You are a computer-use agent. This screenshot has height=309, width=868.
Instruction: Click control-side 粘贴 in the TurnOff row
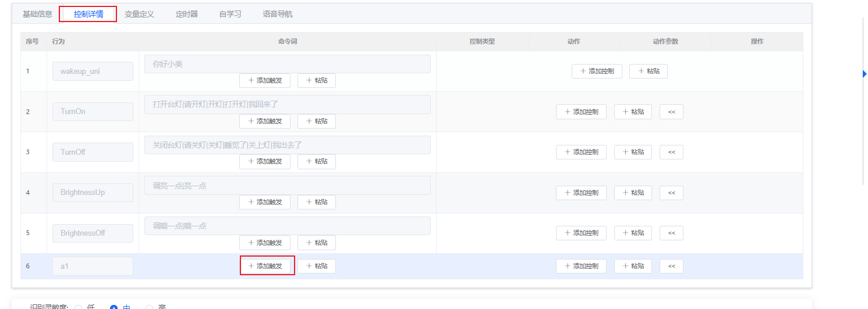point(633,152)
